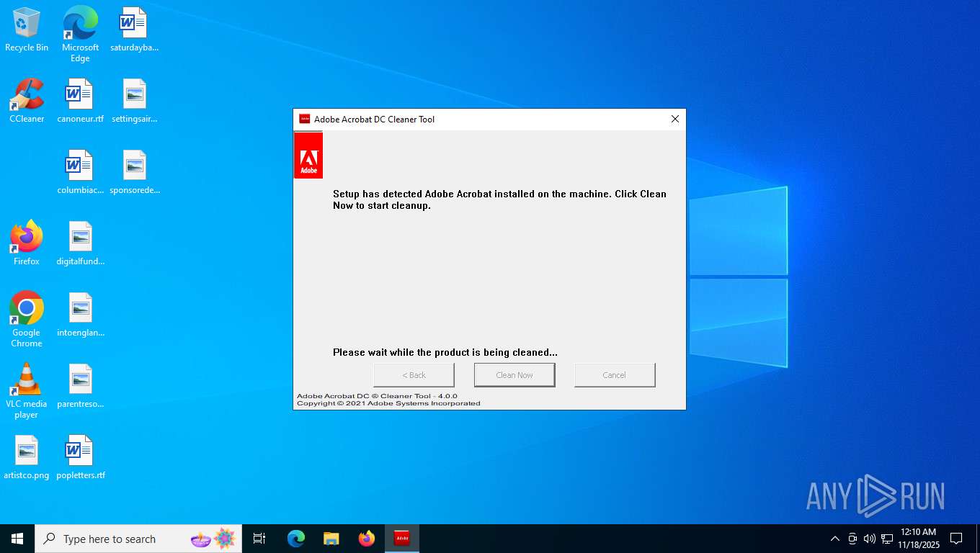Select artistco.png file on desktop

click(x=27, y=458)
